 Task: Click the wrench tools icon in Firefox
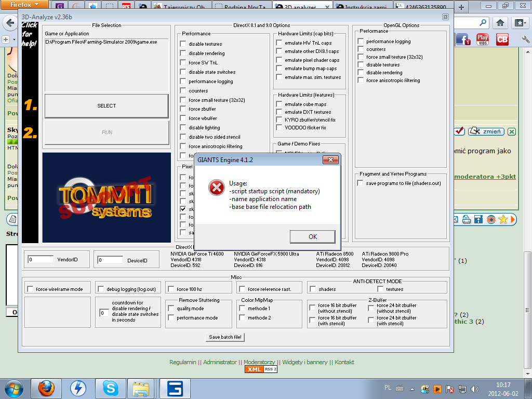click(x=526, y=39)
